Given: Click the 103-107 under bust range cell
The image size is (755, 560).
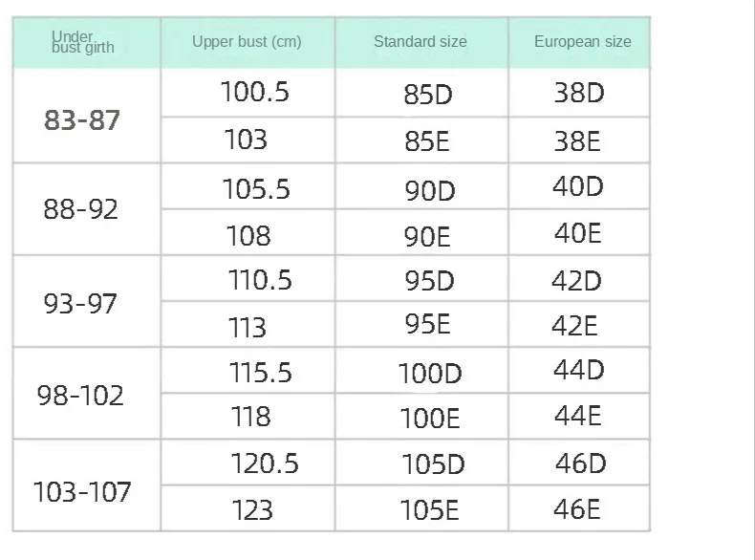Looking at the screenshot, I should (82, 492).
